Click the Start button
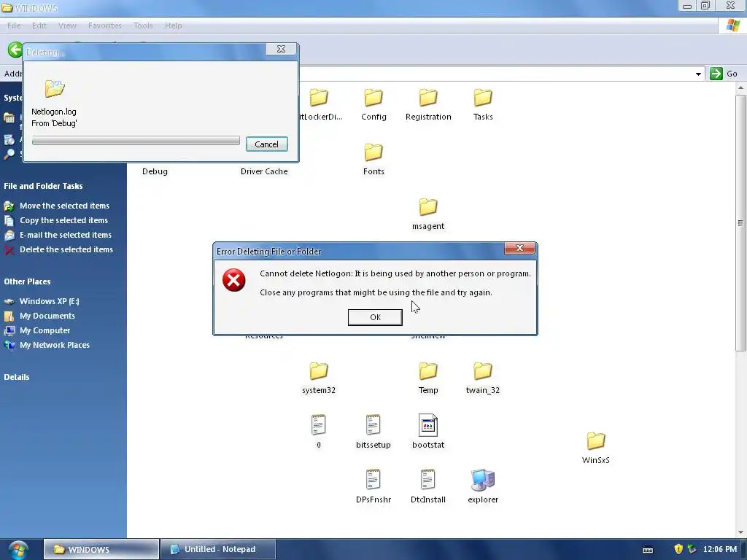The height and width of the screenshot is (560, 747). [18, 550]
